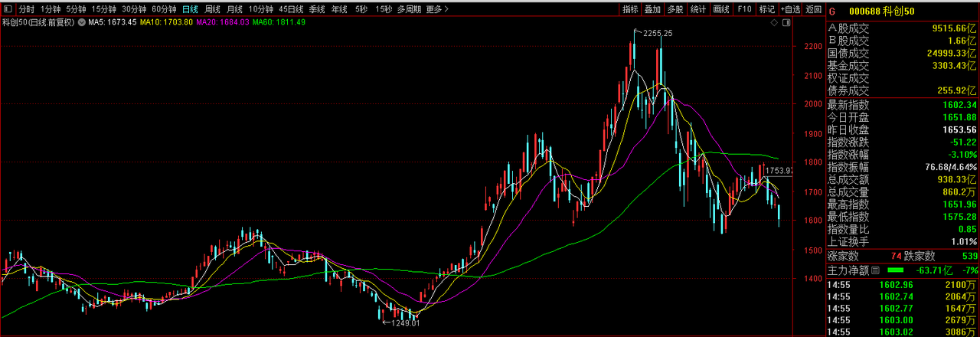
Task: Click the 1249.01 low price marker
Action: point(404,322)
